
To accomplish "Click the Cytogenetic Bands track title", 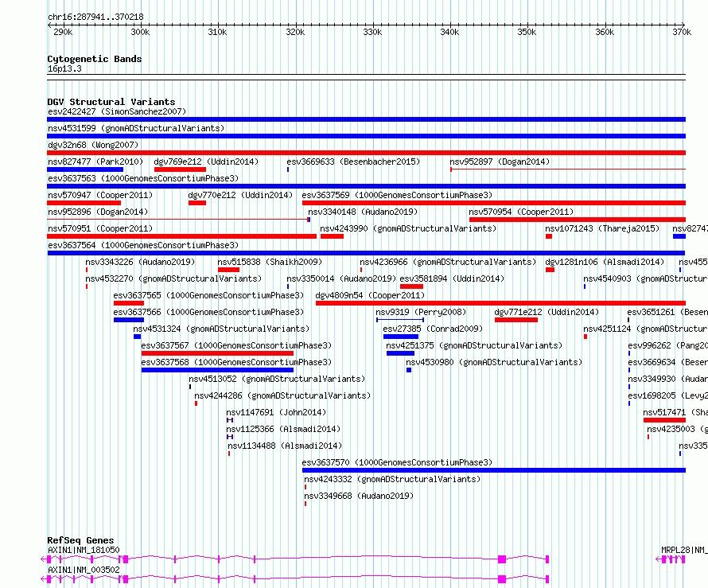I will (x=95, y=59).
